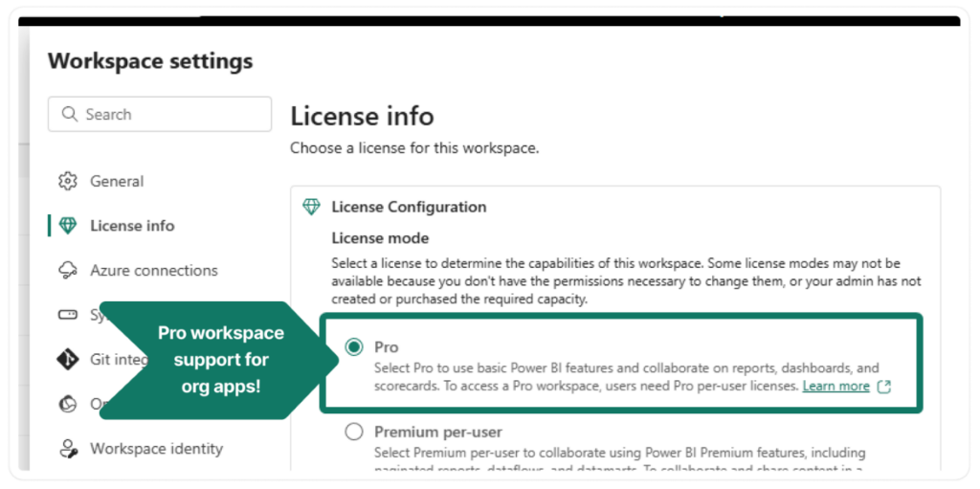Click the License Configuration diamond icon
Viewport: 980px width, 489px height.
tap(311, 207)
